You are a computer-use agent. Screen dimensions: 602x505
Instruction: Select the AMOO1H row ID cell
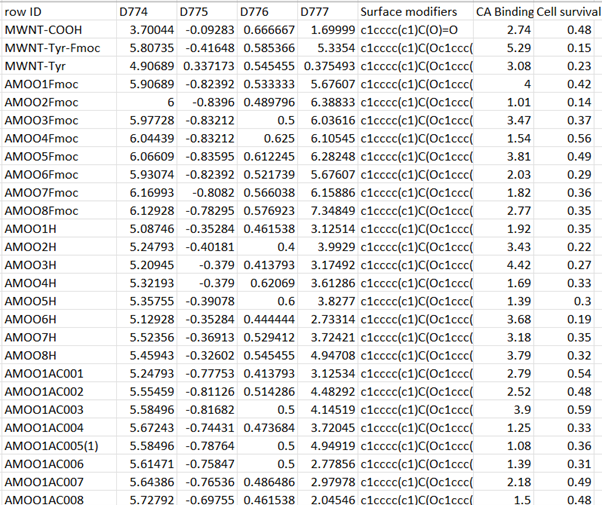(59, 229)
